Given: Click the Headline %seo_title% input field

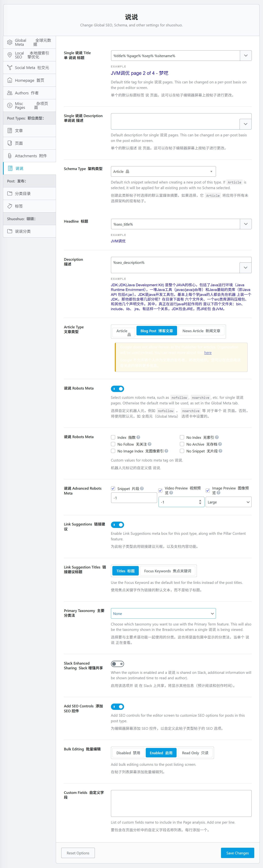Looking at the screenshot, I should coord(175,224).
